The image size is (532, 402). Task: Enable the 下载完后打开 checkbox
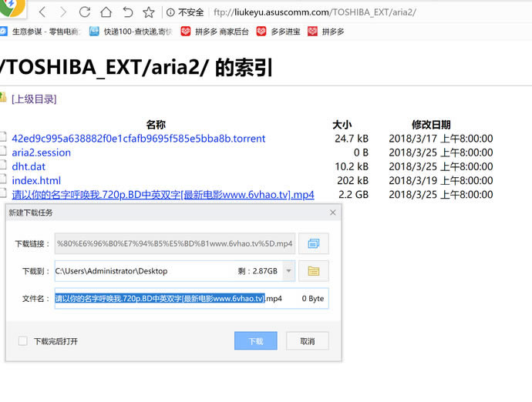click(22, 340)
